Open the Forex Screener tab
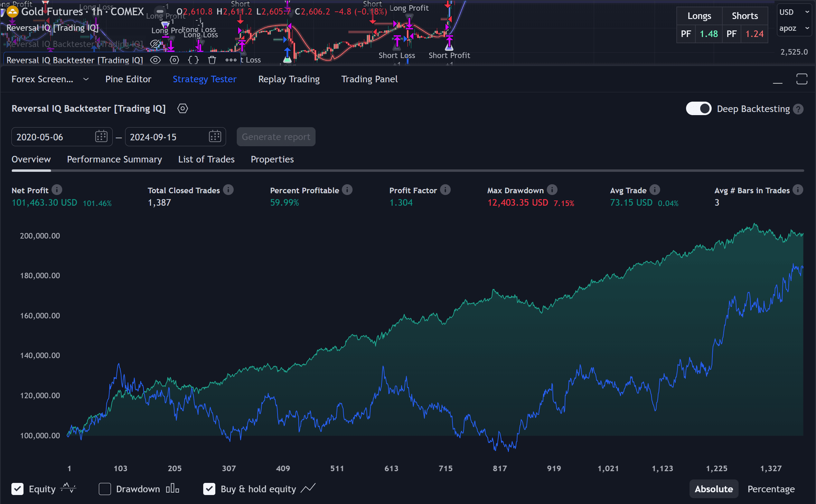The height and width of the screenshot is (504, 816). click(42, 79)
